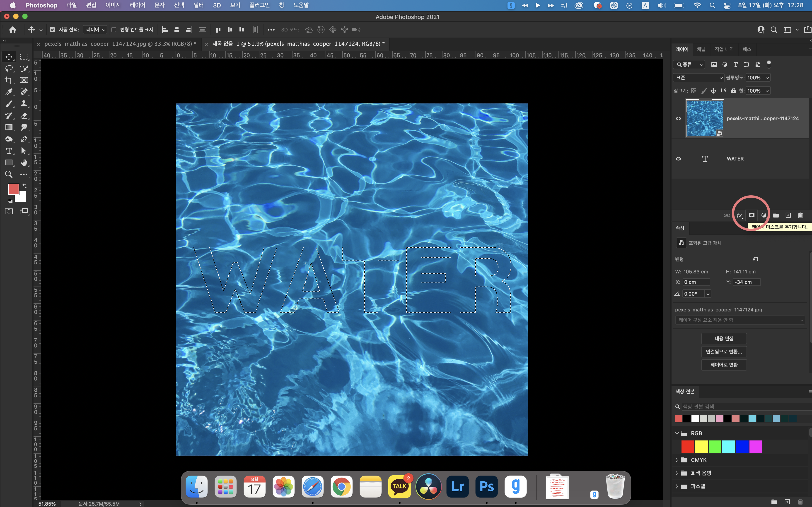This screenshot has width=812, height=507.
Task: Select the Hand tool
Action: tap(24, 163)
